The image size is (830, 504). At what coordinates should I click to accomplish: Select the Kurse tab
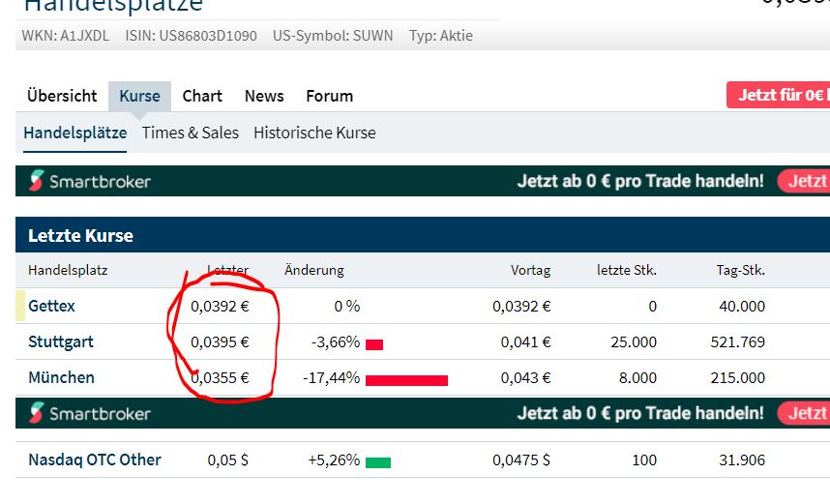[x=139, y=96]
